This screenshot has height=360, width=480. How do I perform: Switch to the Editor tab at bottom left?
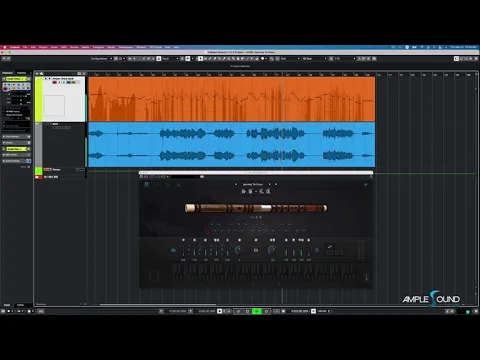pyautogui.click(x=21, y=305)
